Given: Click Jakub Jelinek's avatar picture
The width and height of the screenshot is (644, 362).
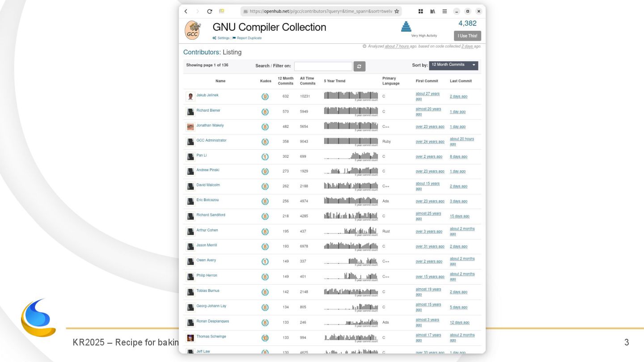Looking at the screenshot, I should [x=191, y=97].
